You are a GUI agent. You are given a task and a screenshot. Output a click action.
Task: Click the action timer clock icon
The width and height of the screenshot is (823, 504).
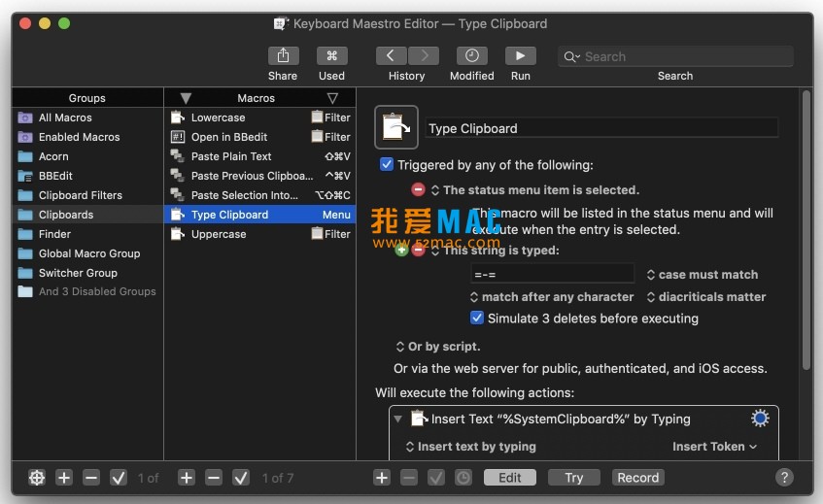[463, 477]
